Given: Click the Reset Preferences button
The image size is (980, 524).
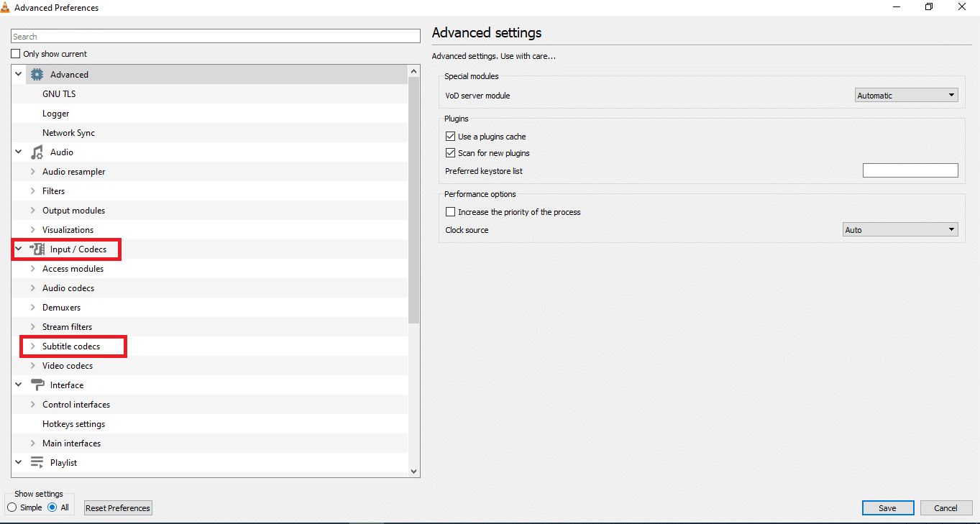Looking at the screenshot, I should tap(118, 507).
